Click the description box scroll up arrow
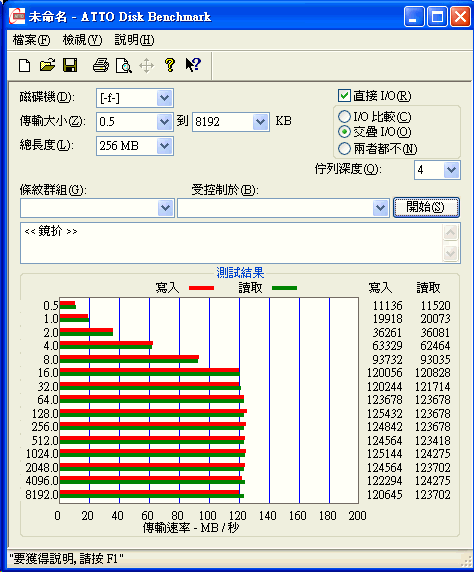 [x=451, y=232]
